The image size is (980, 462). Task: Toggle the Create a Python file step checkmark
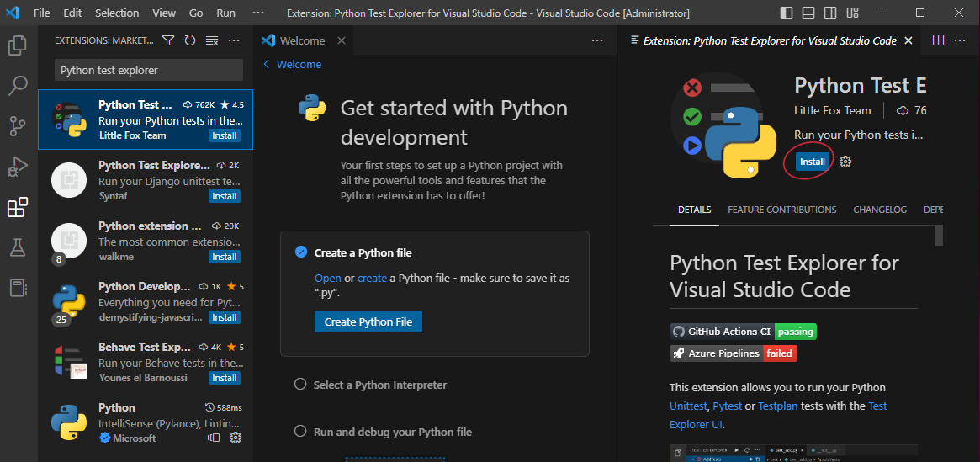(300, 252)
